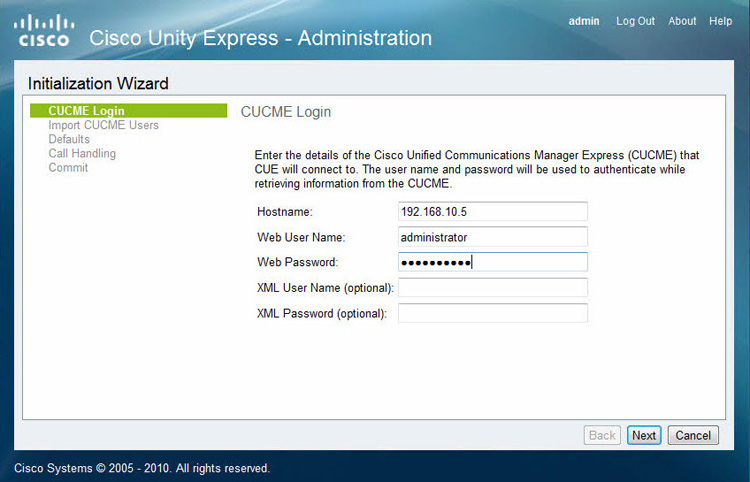Image resolution: width=750 pixels, height=482 pixels.
Task: Select the Defaults wizard step
Action: click(x=69, y=139)
